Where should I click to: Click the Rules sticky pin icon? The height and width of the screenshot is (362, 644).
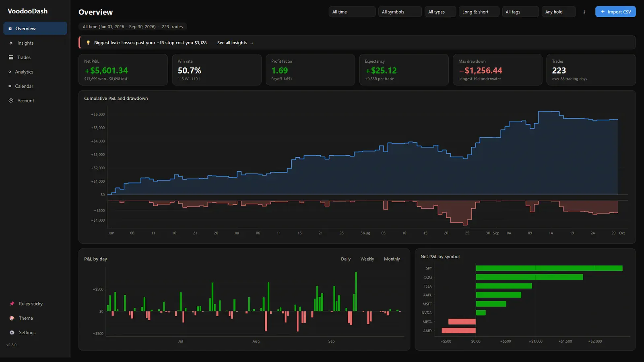(12, 304)
